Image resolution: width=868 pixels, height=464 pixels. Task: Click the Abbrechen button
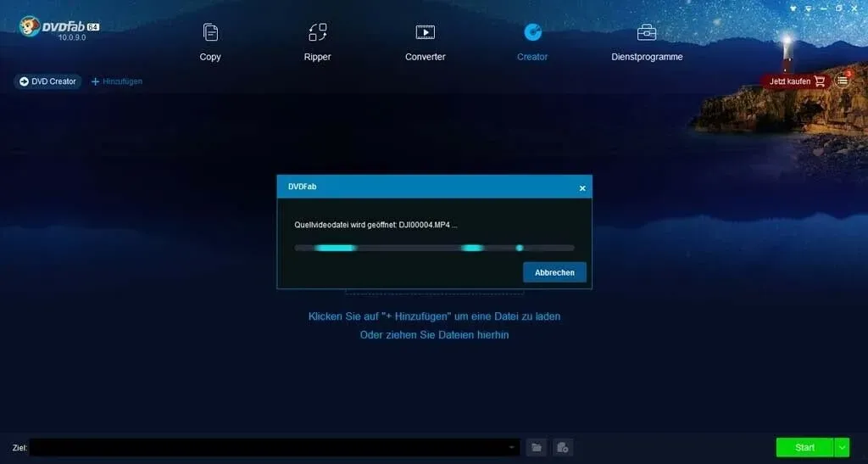pyautogui.click(x=554, y=272)
